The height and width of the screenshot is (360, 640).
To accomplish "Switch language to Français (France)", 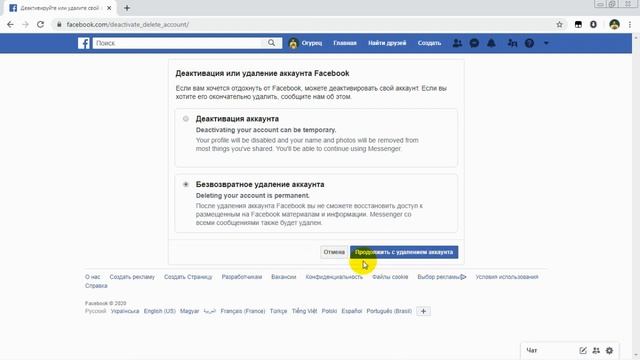I will 243,311.
